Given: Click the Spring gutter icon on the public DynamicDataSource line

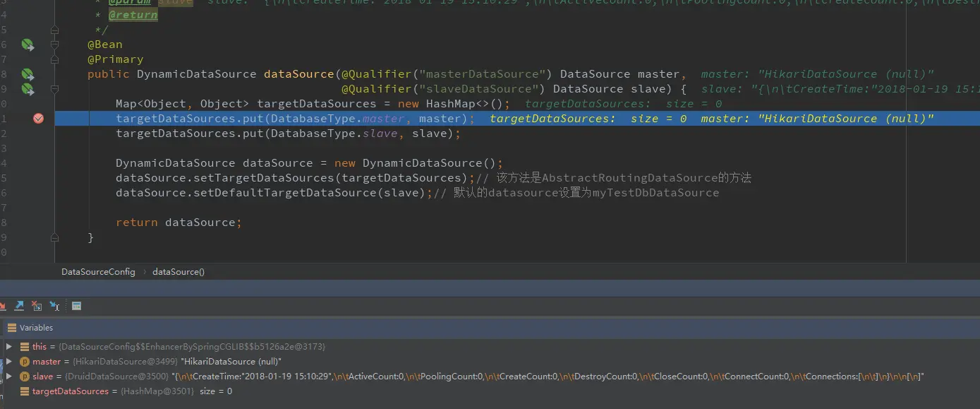Looking at the screenshot, I should click(28, 74).
